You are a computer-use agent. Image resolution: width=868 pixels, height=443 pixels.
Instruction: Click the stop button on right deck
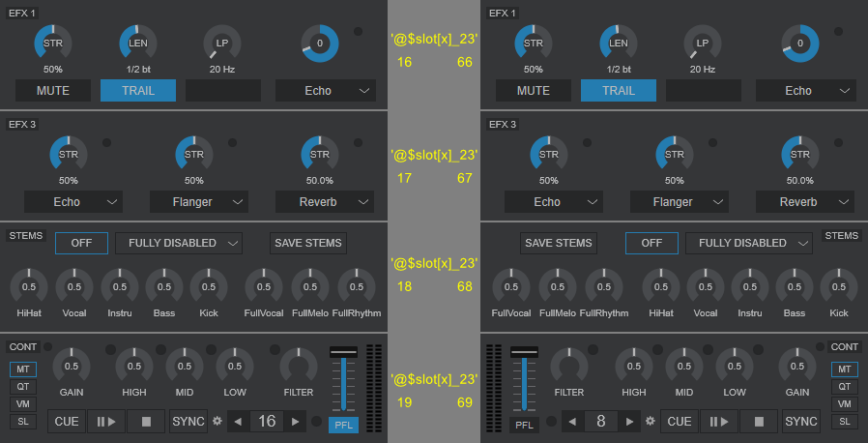pos(758,421)
